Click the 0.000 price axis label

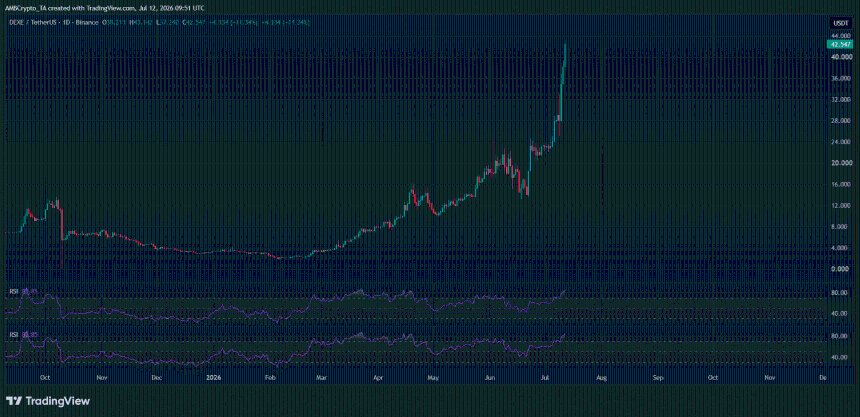point(839,269)
